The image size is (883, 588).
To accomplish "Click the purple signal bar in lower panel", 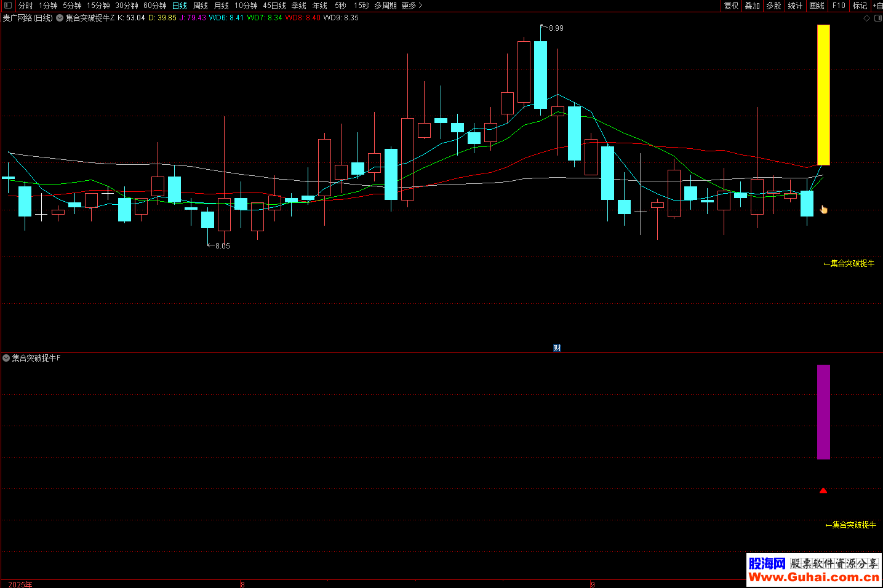I will point(823,412).
